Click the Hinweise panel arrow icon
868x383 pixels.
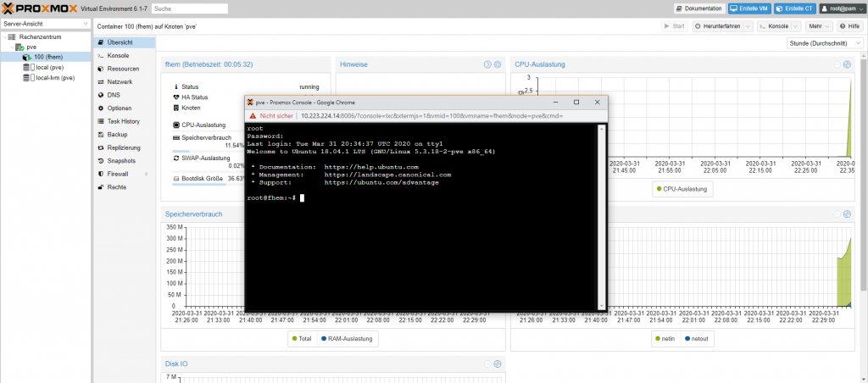pos(487,64)
